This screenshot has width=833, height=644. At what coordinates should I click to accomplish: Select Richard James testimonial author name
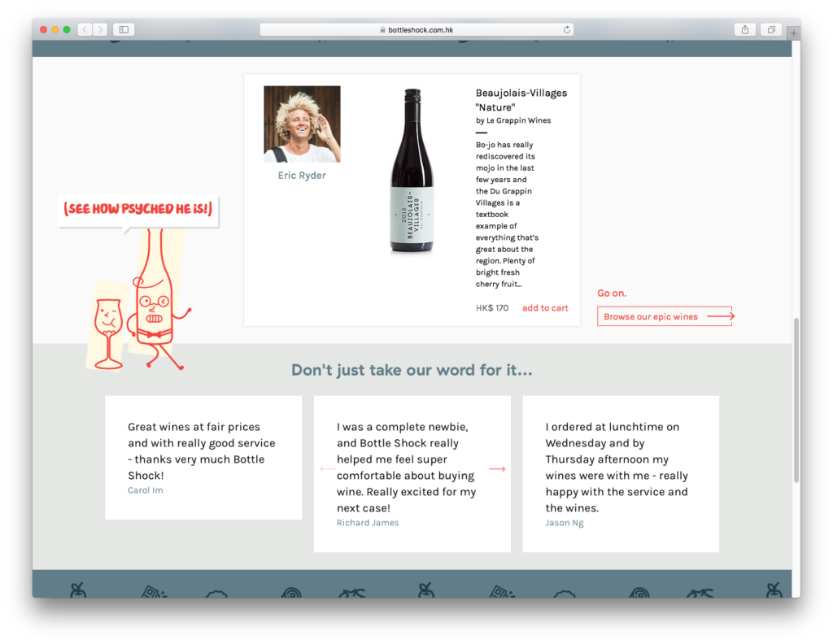tap(368, 522)
